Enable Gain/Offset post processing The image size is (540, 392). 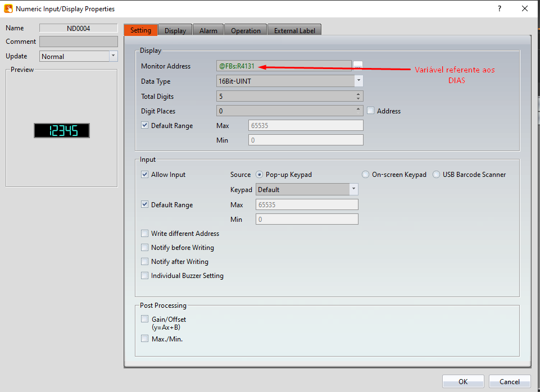[145, 319]
